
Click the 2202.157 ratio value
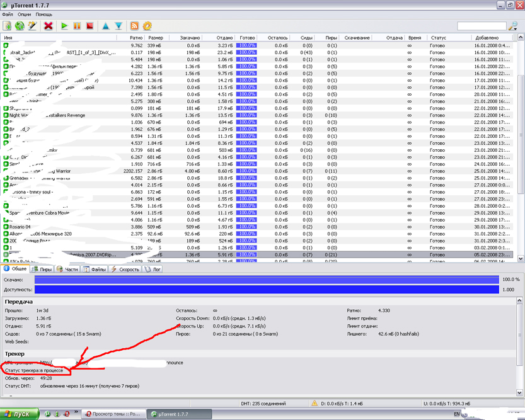click(x=133, y=171)
